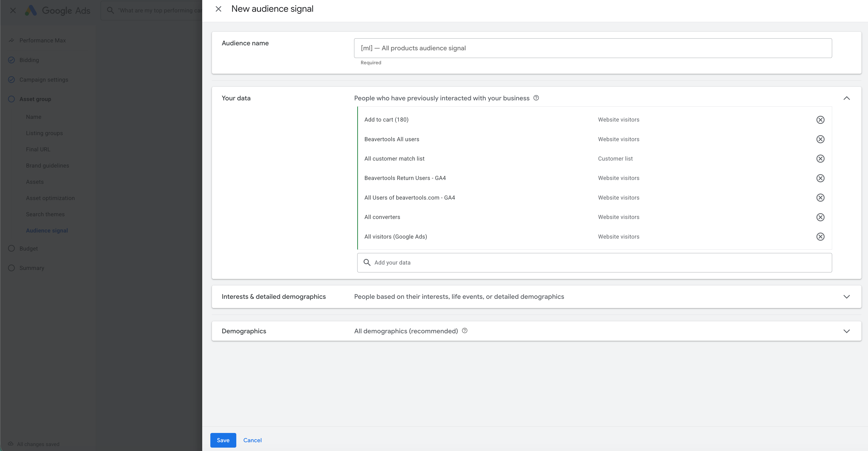This screenshot has height=451, width=868.
Task: Click the Audience name input field
Action: 593,48
